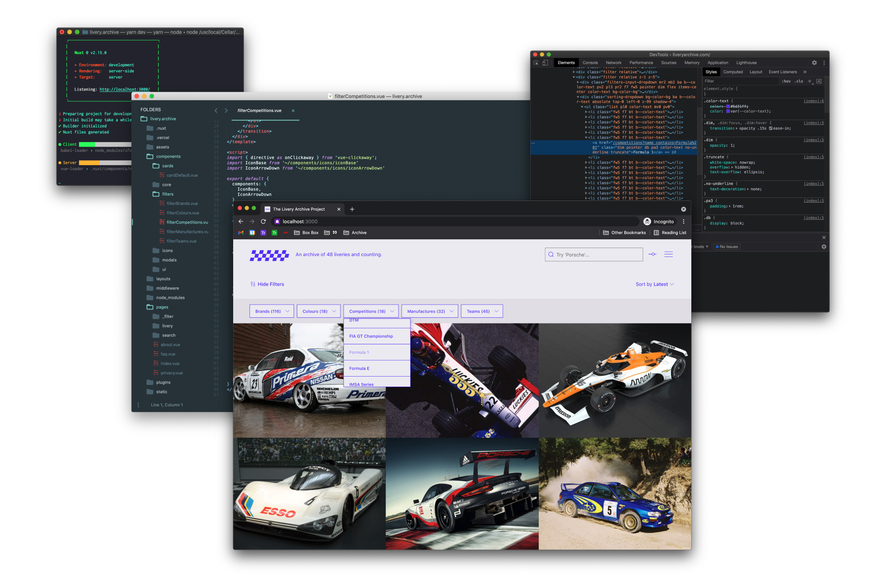
Task: Click the No Issues button in DevTools
Action: [727, 247]
